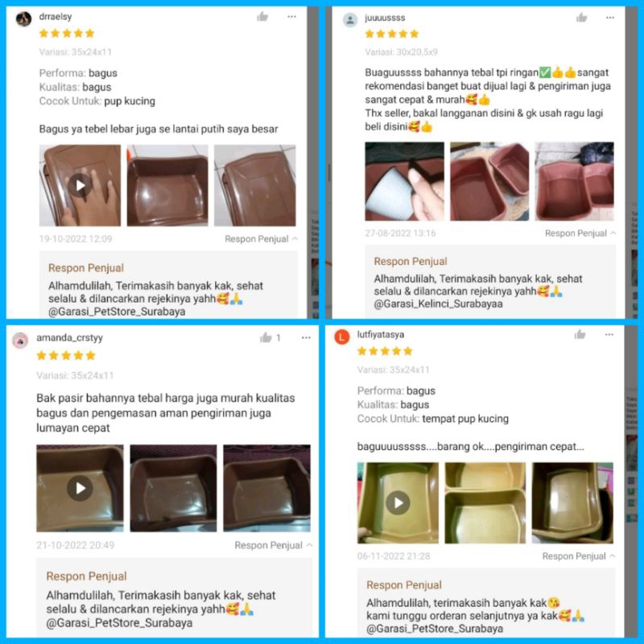Like juuuussss's review with thumbs-up icon
This screenshot has height=644, width=644.
click(581, 17)
